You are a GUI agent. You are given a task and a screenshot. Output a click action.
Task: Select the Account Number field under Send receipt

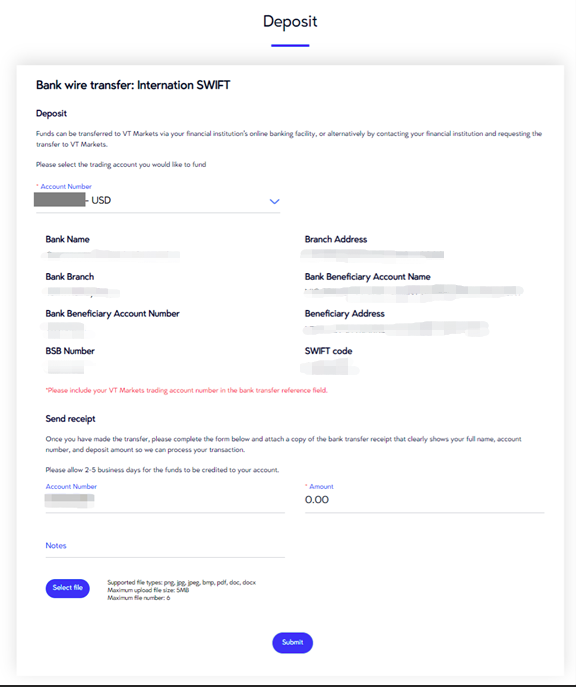(x=165, y=500)
